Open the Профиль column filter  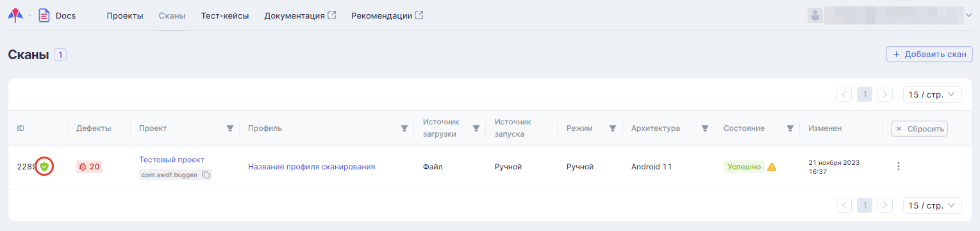coord(404,128)
